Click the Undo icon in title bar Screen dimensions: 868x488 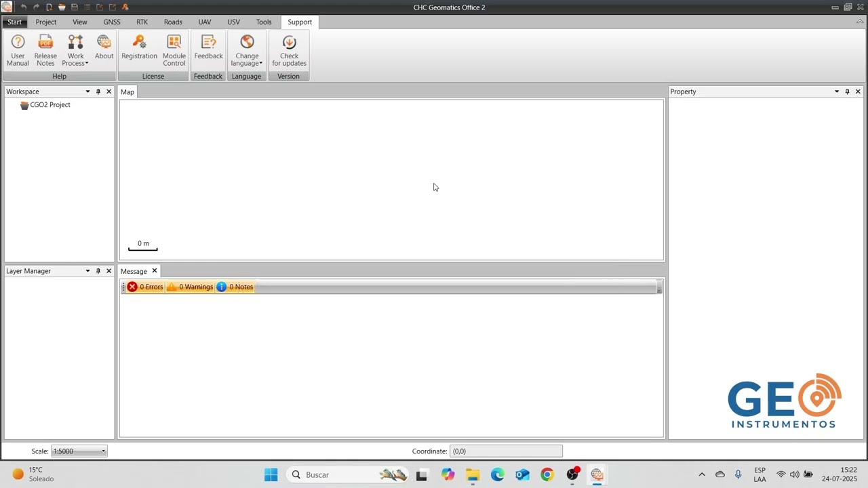click(24, 7)
